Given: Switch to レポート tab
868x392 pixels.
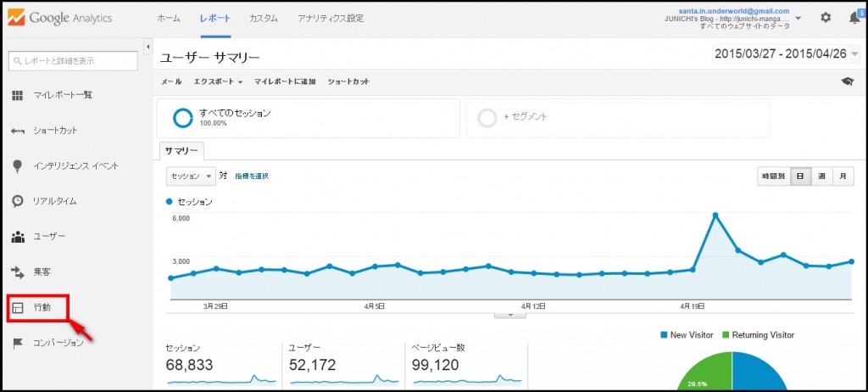Looking at the screenshot, I should pyautogui.click(x=215, y=19).
